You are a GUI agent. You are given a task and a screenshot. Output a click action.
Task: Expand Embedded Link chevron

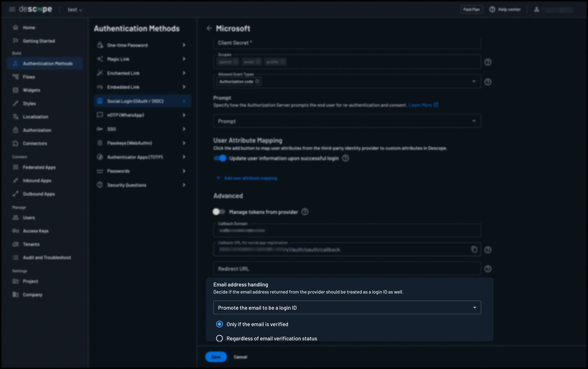pyautogui.click(x=184, y=87)
